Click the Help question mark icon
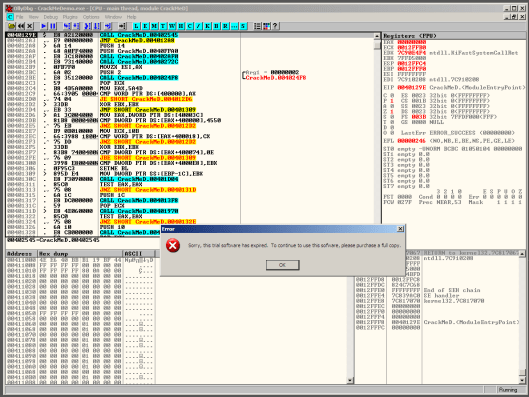Screen dimensions: 529x397 275,26
